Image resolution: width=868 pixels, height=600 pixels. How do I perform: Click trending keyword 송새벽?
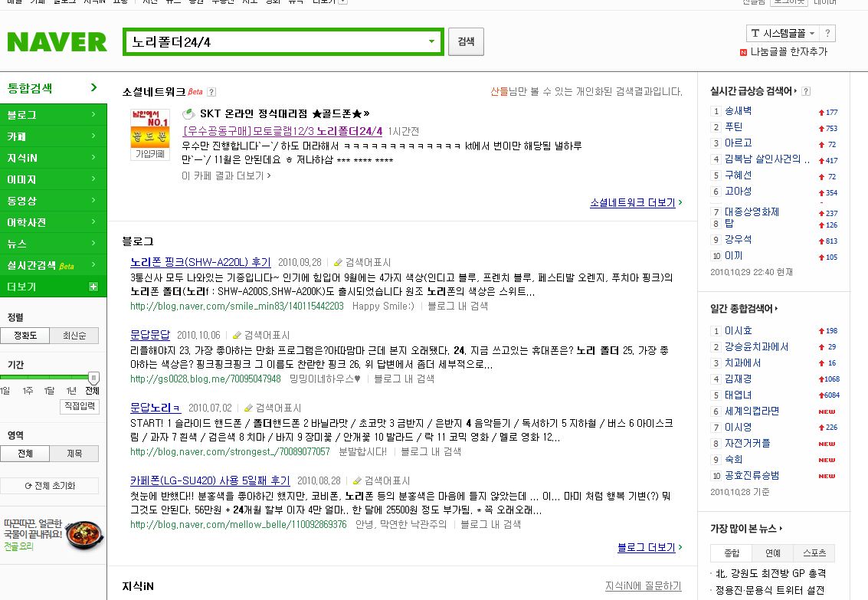pyautogui.click(x=739, y=110)
